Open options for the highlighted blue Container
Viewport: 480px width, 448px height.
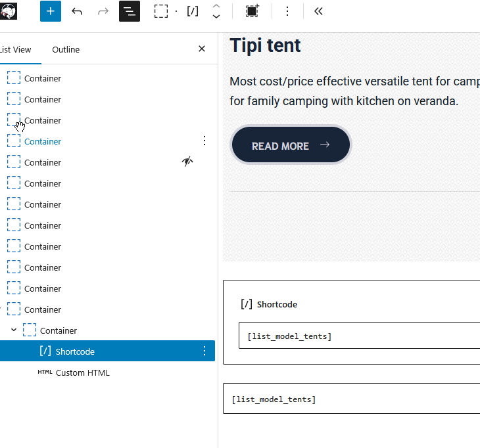[204, 141]
